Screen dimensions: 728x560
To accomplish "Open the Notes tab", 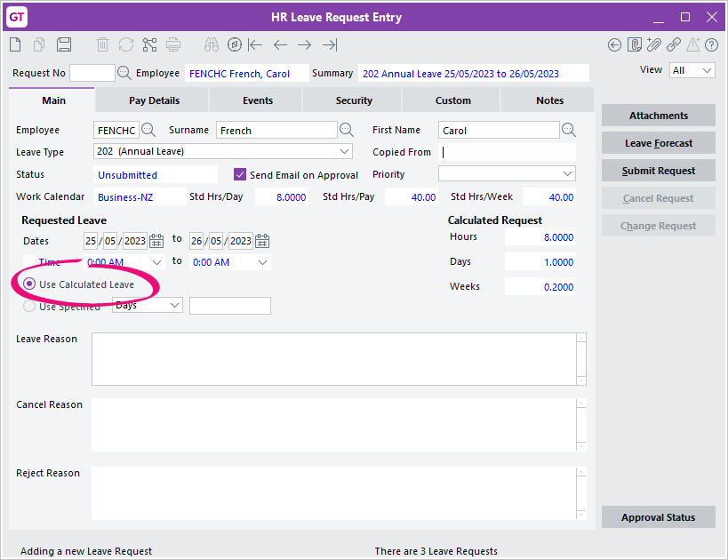I will tap(549, 100).
